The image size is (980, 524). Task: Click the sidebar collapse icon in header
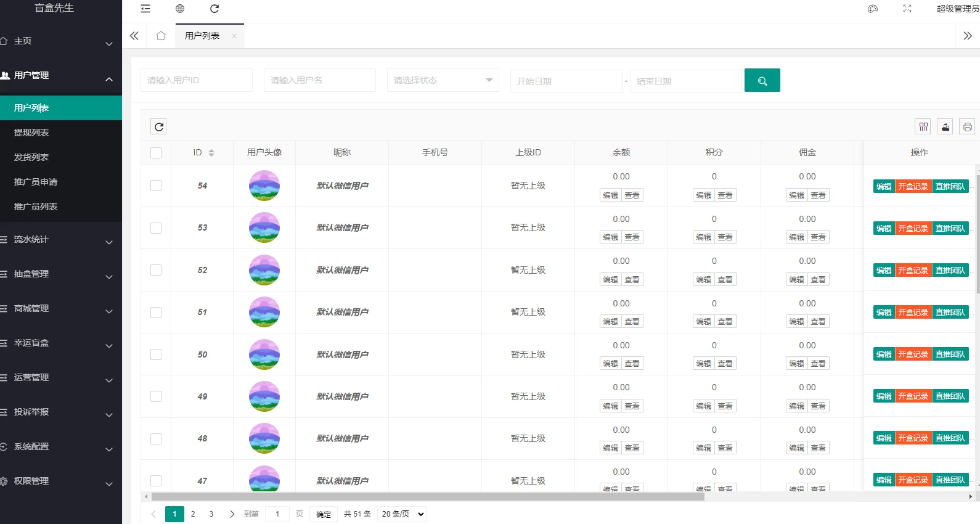145,9
